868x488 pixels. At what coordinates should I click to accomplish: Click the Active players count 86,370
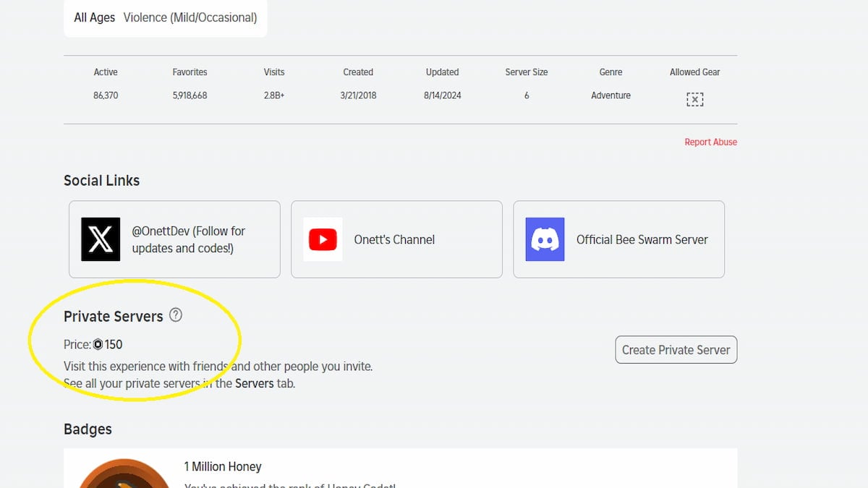(x=106, y=95)
